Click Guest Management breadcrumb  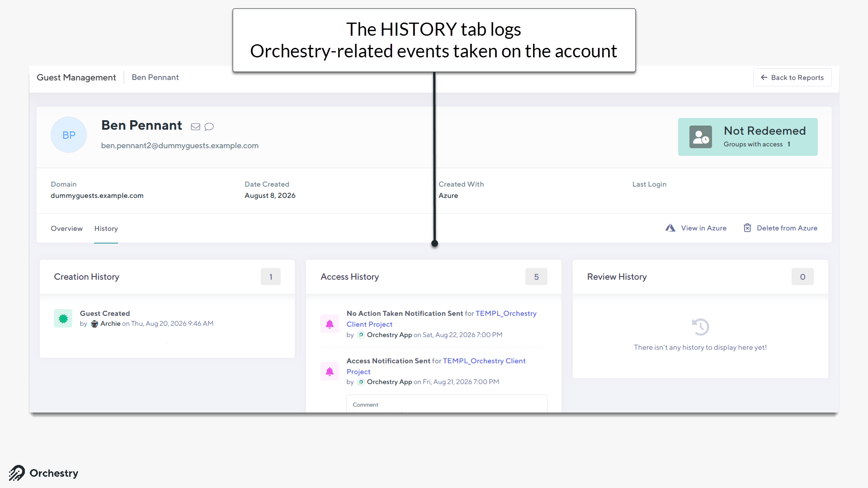pyautogui.click(x=76, y=77)
